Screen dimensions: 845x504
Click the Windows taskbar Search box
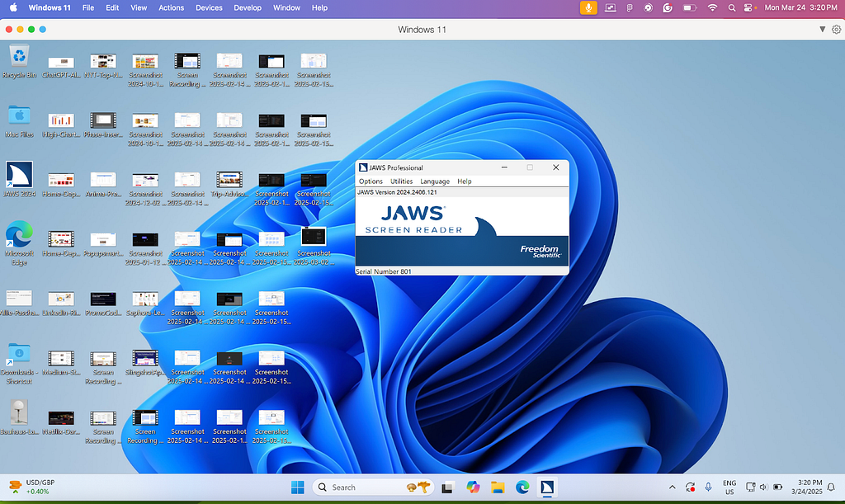tap(373, 488)
